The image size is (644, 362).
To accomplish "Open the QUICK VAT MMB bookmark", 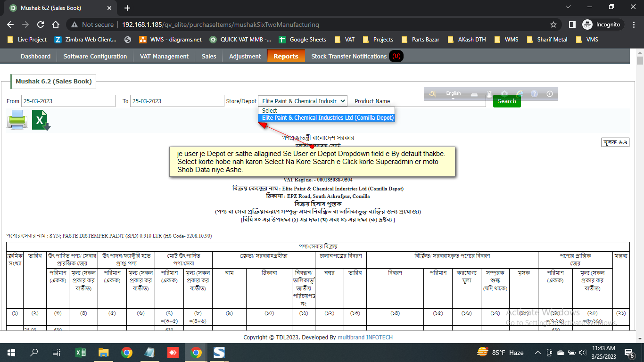I will point(240,40).
